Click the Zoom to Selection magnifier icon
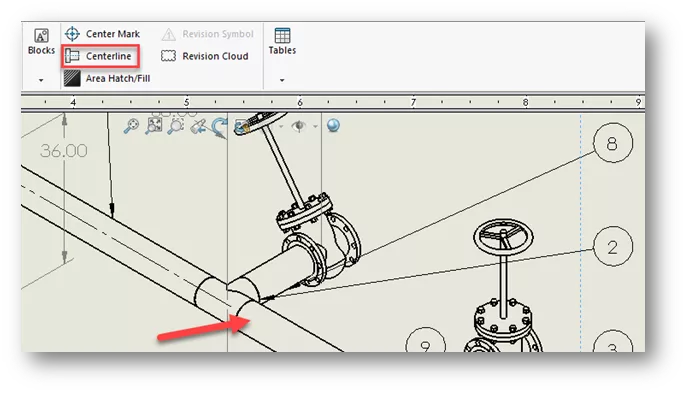Viewport: 687px width, 394px height. point(176,126)
